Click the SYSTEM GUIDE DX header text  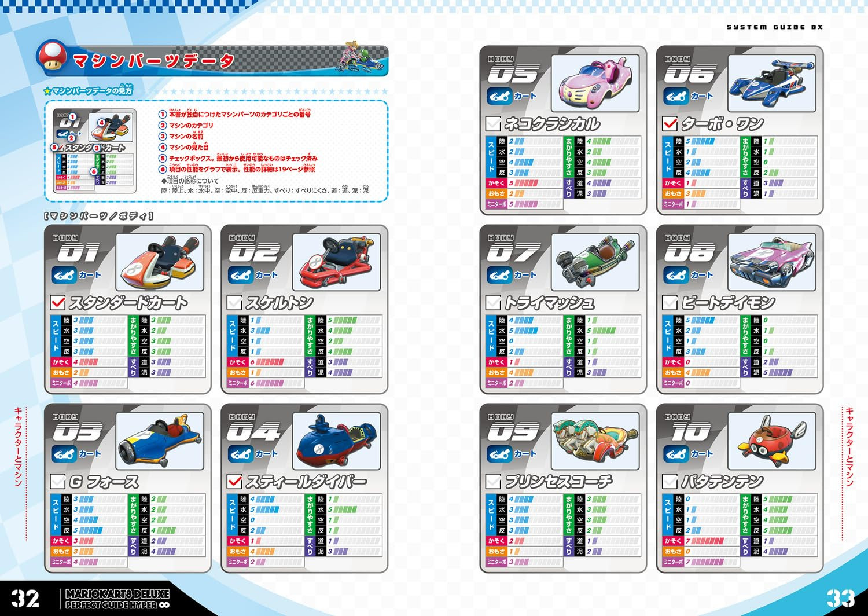point(775,27)
